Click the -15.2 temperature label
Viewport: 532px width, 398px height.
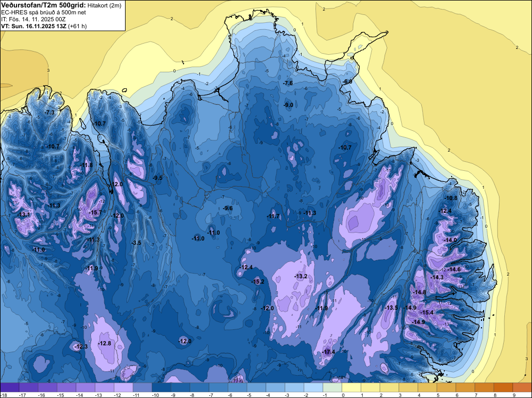(x=258, y=281)
